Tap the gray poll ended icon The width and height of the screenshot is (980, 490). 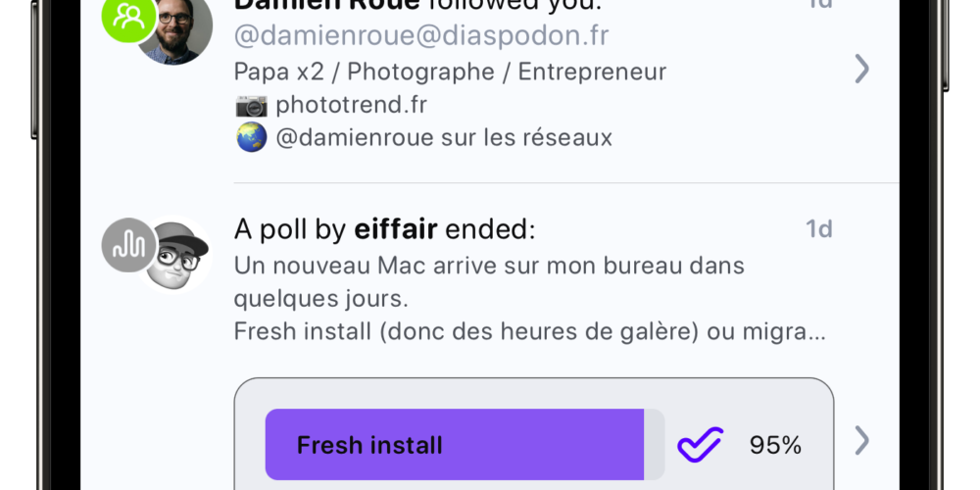(128, 245)
